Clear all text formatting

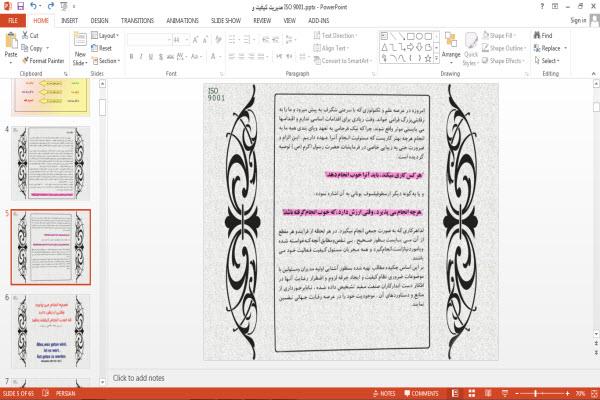tap(218, 40)
